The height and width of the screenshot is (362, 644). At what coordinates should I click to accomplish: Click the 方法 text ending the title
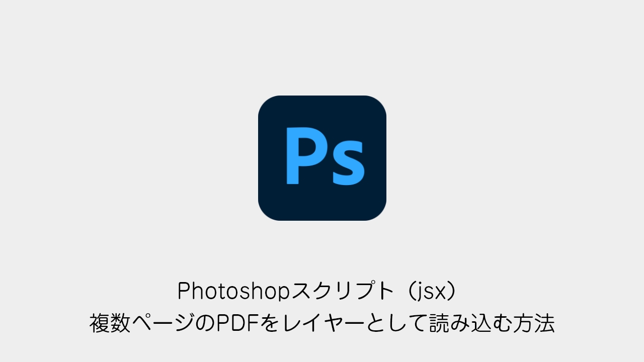(533, 323)
